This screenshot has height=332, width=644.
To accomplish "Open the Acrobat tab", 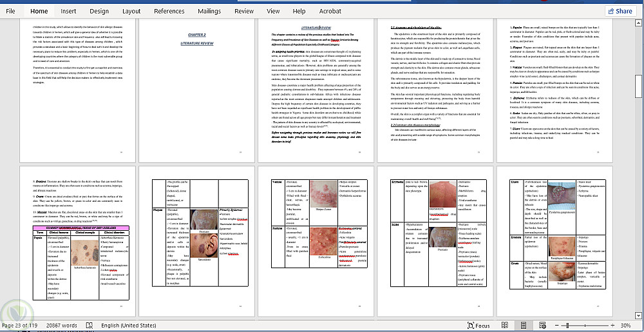I will pos(330,11).
